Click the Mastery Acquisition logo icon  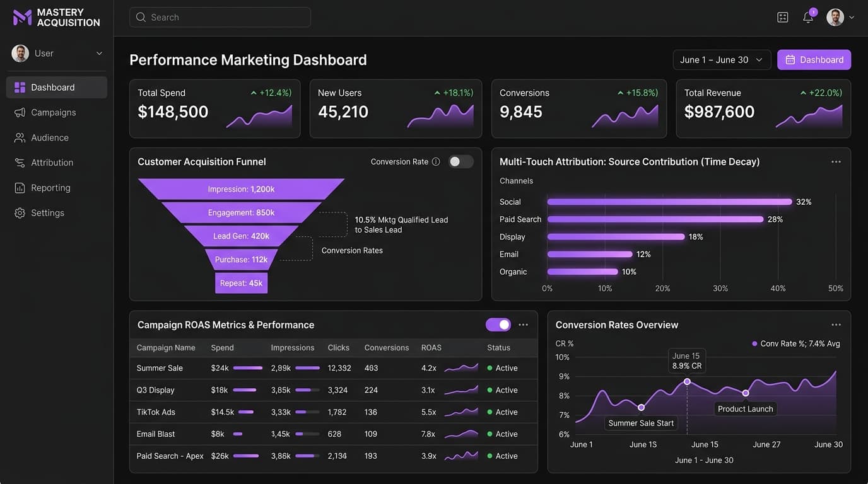[22, 17]
